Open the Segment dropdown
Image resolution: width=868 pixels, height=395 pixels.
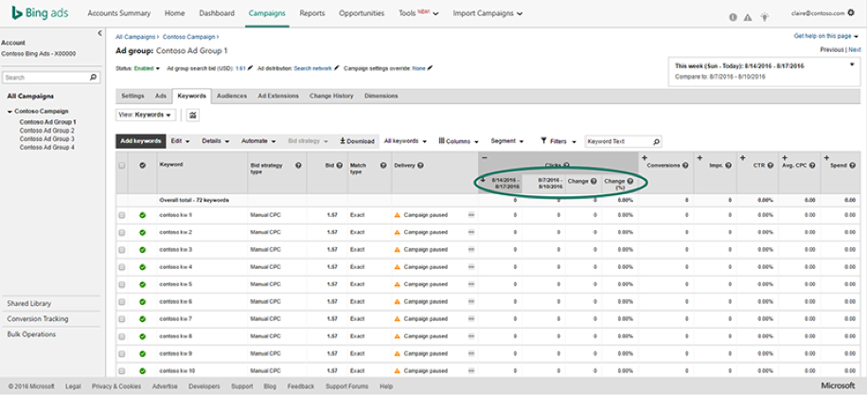point(507,141)
